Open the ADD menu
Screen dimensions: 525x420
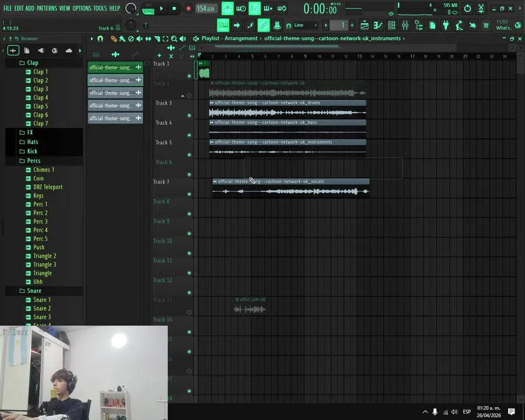(30, 8)
